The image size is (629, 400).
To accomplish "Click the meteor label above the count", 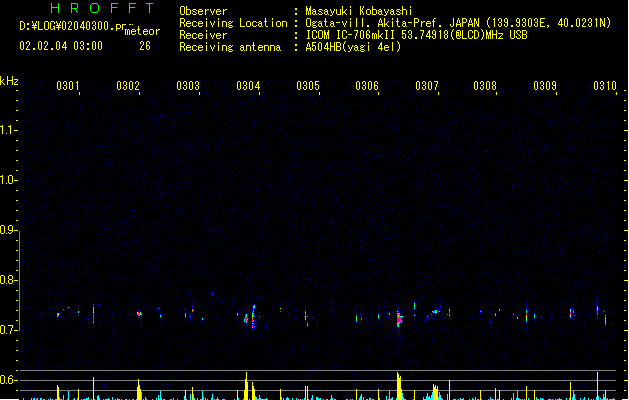I will 142,31.
